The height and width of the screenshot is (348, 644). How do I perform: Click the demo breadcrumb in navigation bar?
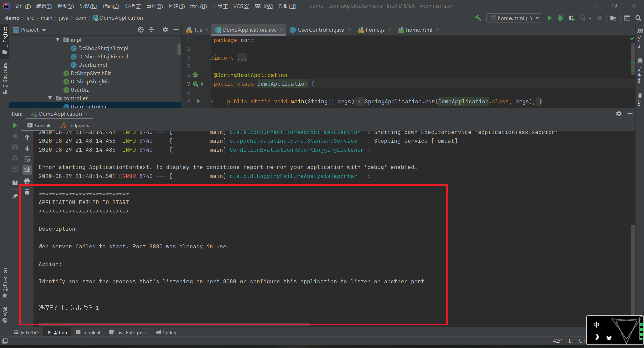click(12, 18)
